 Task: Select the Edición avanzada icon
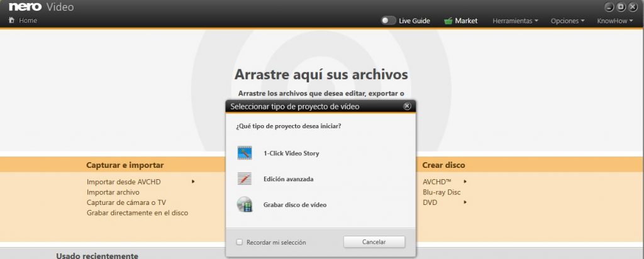[245, 179]
